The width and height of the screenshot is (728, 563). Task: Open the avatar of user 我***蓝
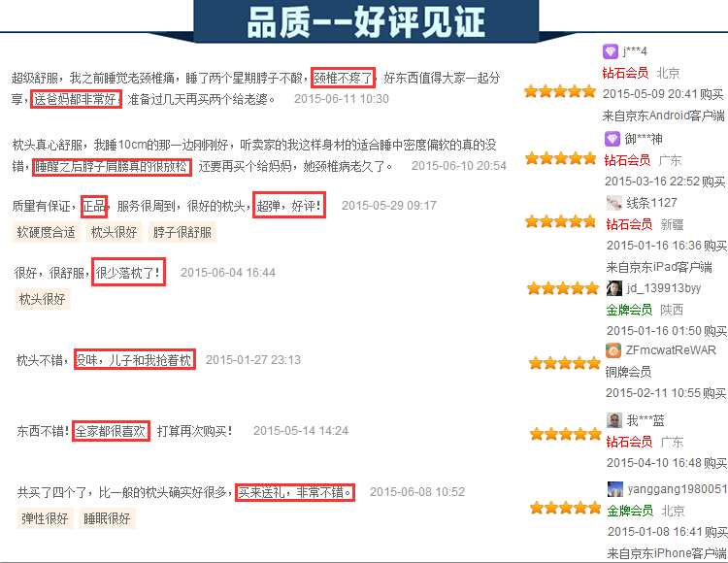613,420
